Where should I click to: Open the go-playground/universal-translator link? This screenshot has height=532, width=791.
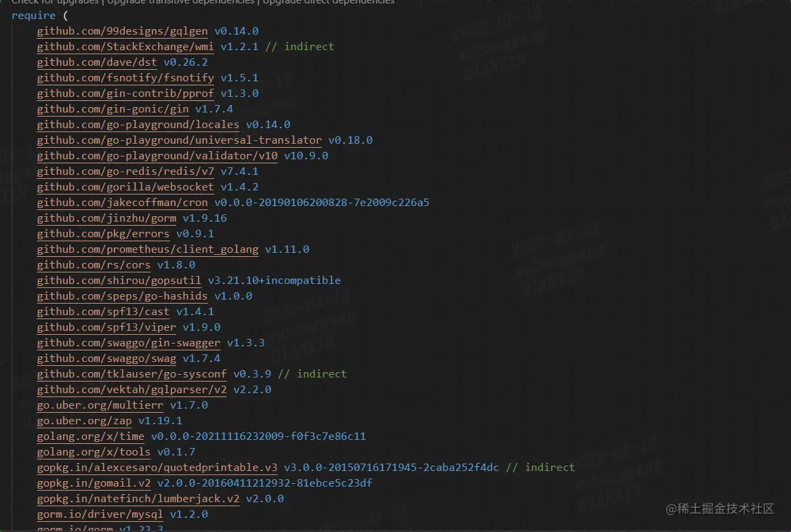click(179, 140)
